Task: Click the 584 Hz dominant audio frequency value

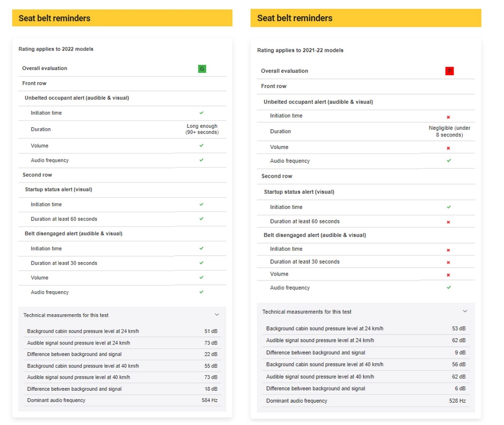Action: coord(209,400)
